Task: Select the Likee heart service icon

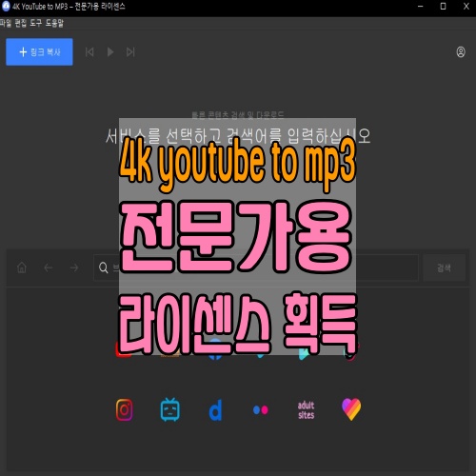Action: point(351,409)
